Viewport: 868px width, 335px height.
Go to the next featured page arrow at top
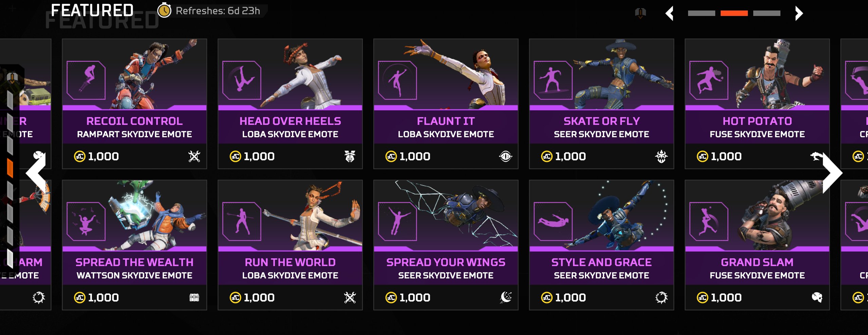[x=799, y=14]
